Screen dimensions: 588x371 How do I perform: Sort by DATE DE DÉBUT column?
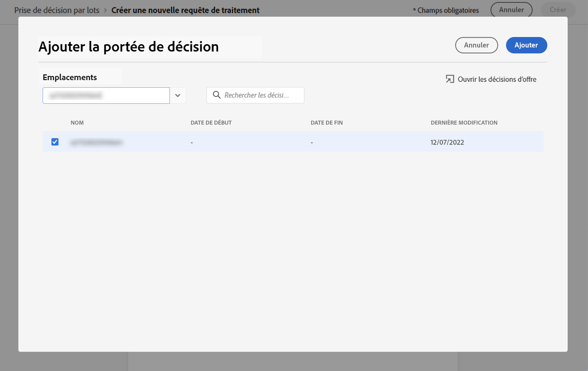click(x=211, y=123)
